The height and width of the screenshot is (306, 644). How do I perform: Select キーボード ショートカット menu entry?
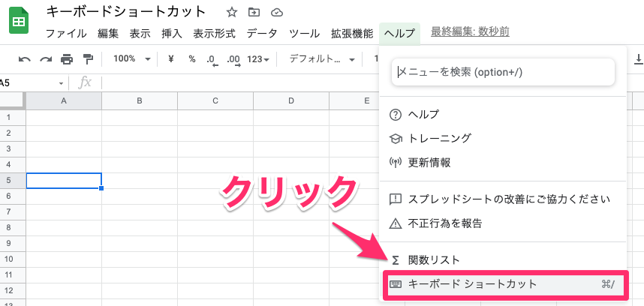tap(503, 284)
